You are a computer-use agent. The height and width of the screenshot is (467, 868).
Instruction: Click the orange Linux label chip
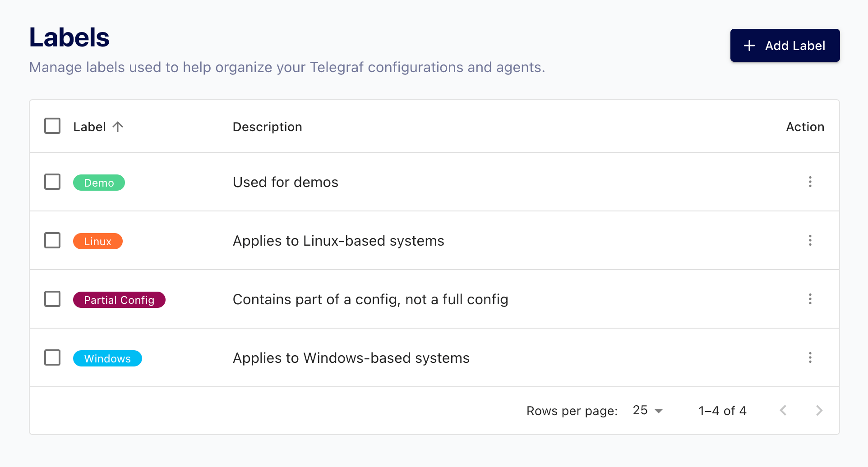(x=98, y=241)
